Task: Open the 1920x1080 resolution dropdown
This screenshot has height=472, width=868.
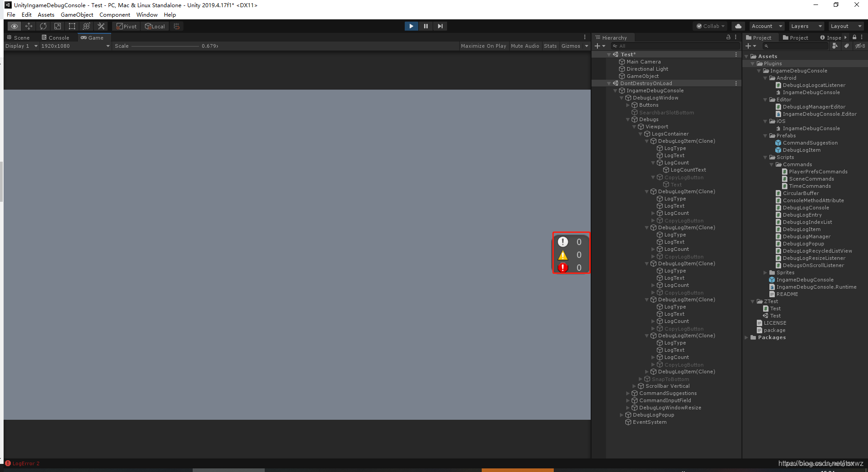Action: [75, 46]
